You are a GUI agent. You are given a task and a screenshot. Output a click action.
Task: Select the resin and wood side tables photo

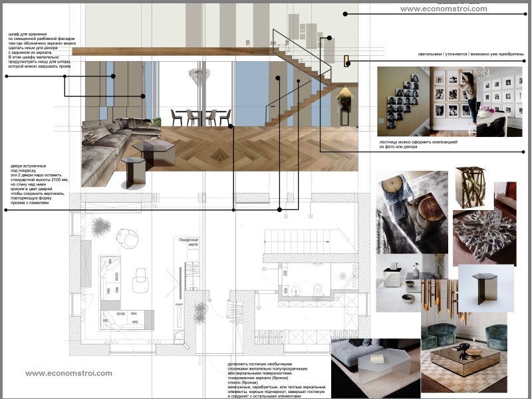tap(412, 212)
